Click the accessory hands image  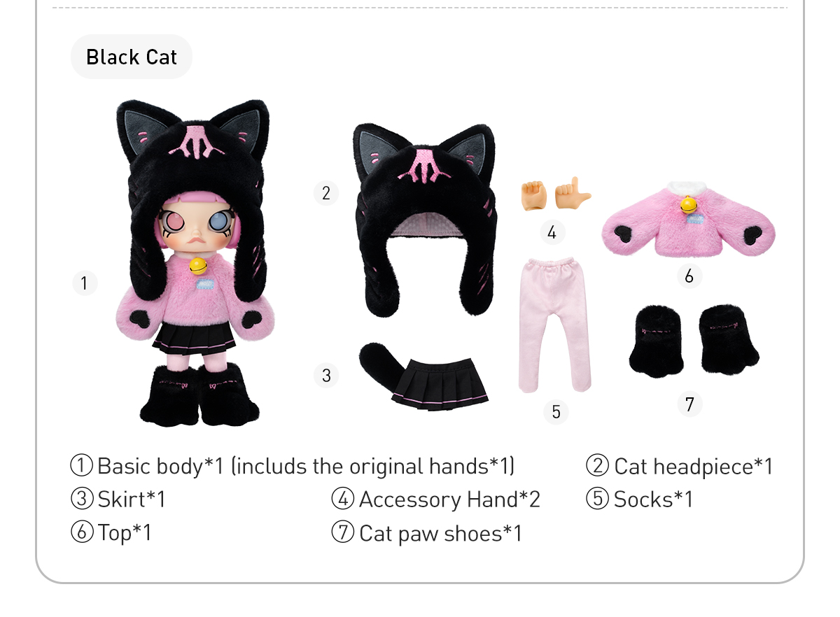(x=556, y=194)
